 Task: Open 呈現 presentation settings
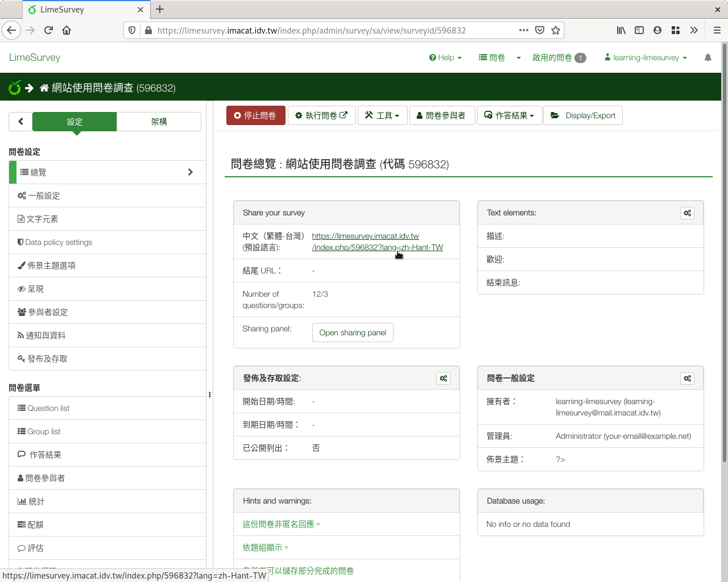point(107,289)
